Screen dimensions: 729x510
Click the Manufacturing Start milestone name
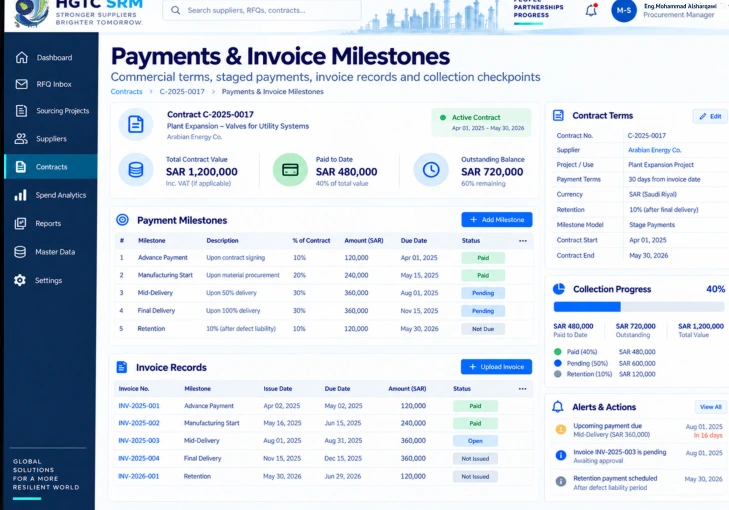click(x=165, y=275)
